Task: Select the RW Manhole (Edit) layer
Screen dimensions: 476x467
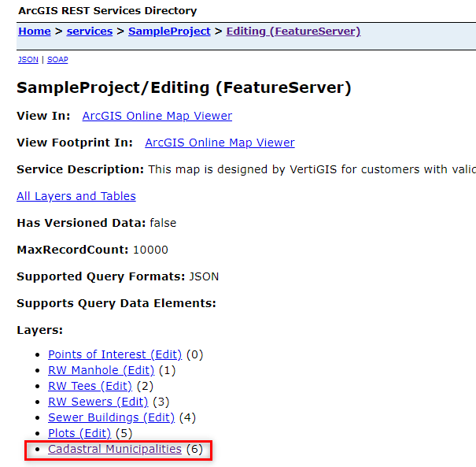Action: (x=101, y=370)
